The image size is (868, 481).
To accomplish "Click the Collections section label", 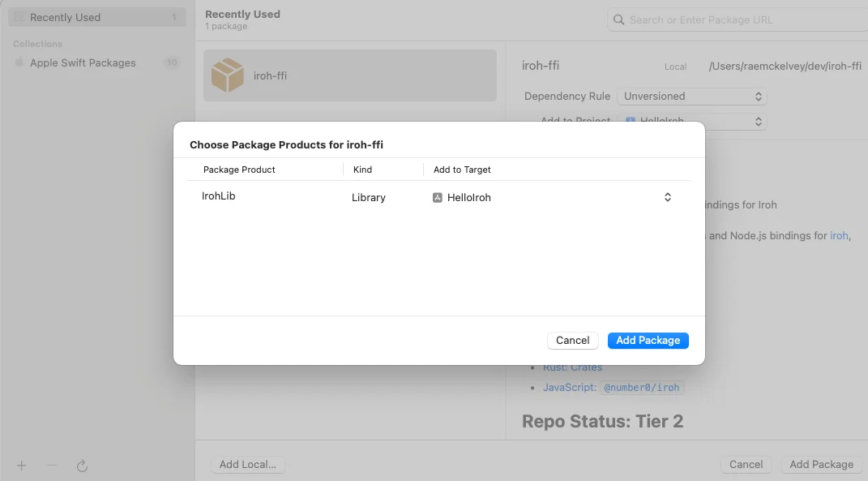I will click(x=37, y=44).
